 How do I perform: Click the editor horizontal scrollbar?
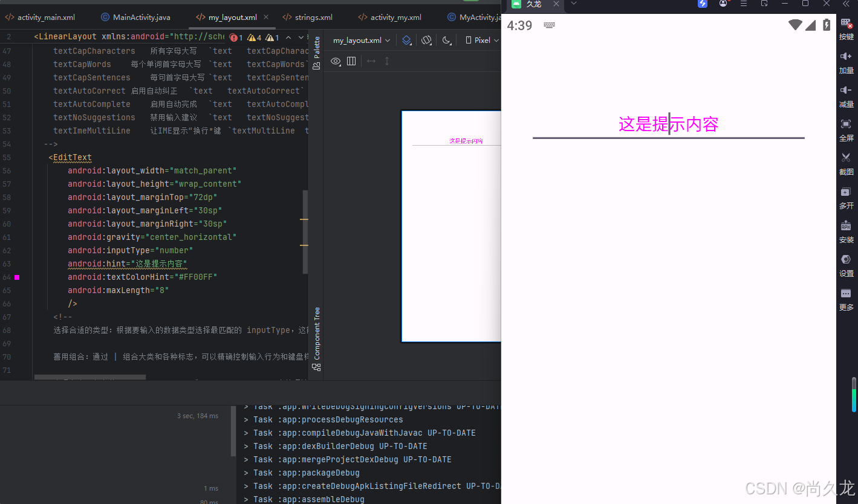pos(90,377)
